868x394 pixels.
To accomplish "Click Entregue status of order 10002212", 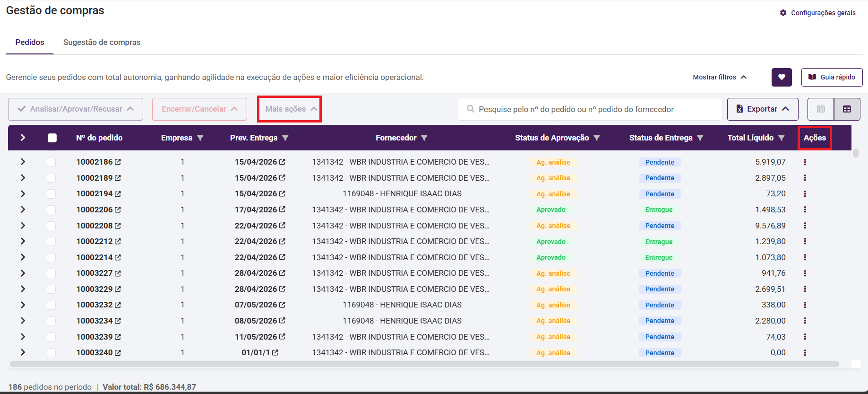I will tap(659, 242).
